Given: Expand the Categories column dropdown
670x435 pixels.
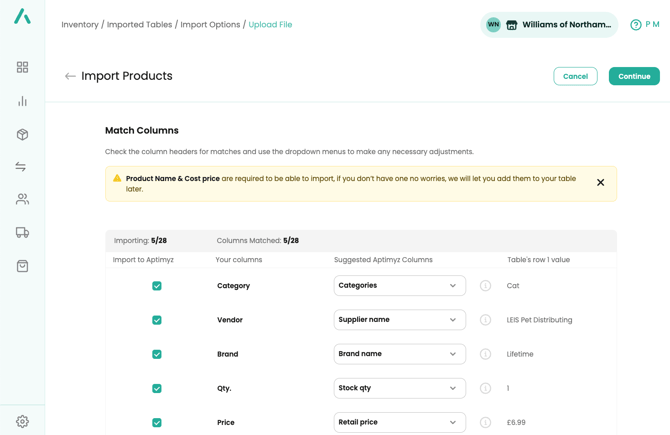Looking at the screenshot, I should tap(399, 286).
